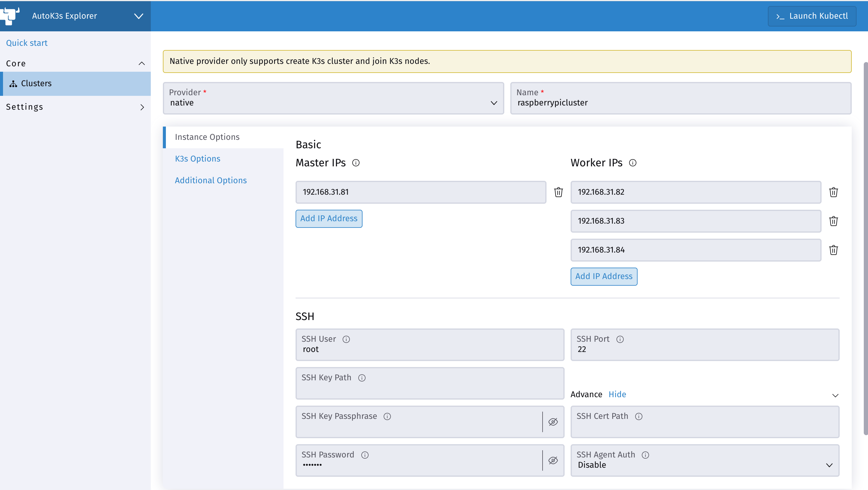
Task: Reveal the SSH Key Passphrase text
Action: pyautogui.click(x=553, y=422)
